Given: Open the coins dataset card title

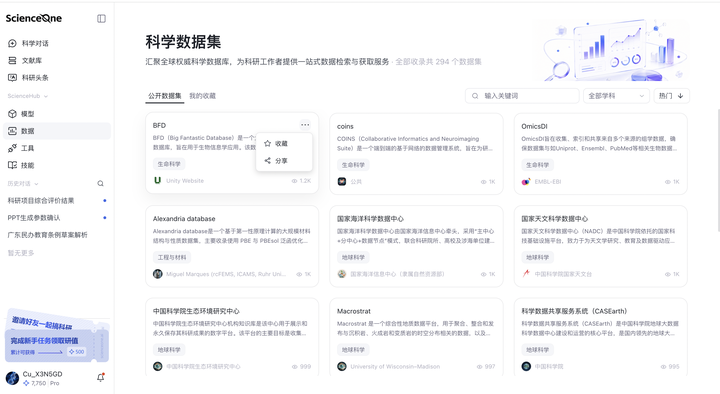Looking at the screenshot, I should (345, 126).
